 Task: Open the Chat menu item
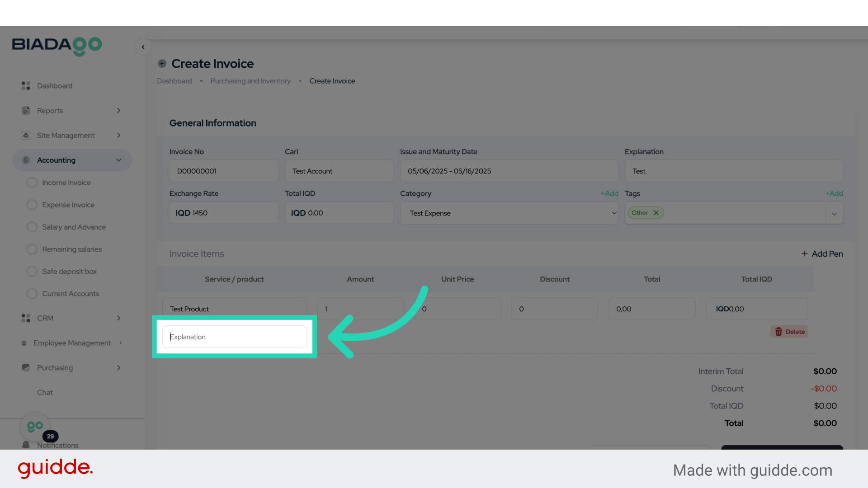click(x=45, y=393)
